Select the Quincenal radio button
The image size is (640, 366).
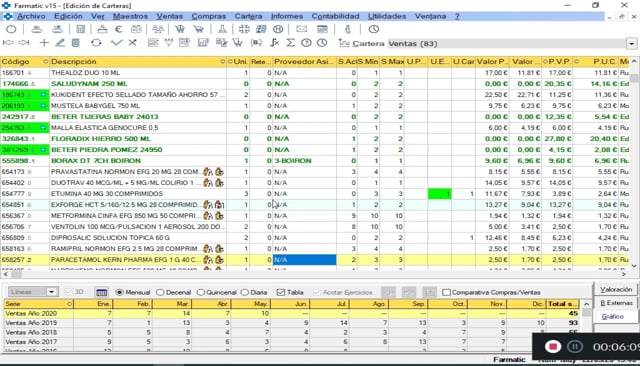click(x=201, y=293)
